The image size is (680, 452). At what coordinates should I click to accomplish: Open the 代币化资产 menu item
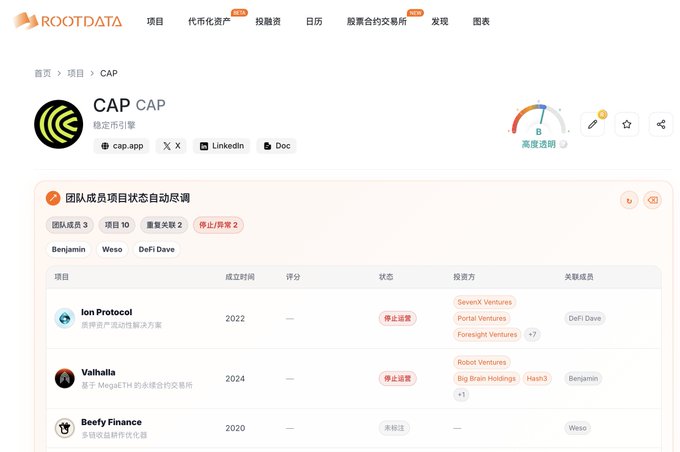[209, 21]
